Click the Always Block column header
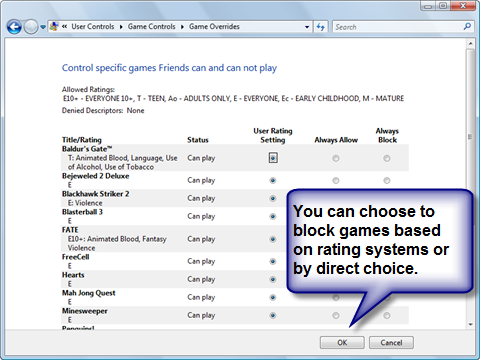The height and width of the screenshot is (360, 480). pyautogui.click(x=387, y=135)
